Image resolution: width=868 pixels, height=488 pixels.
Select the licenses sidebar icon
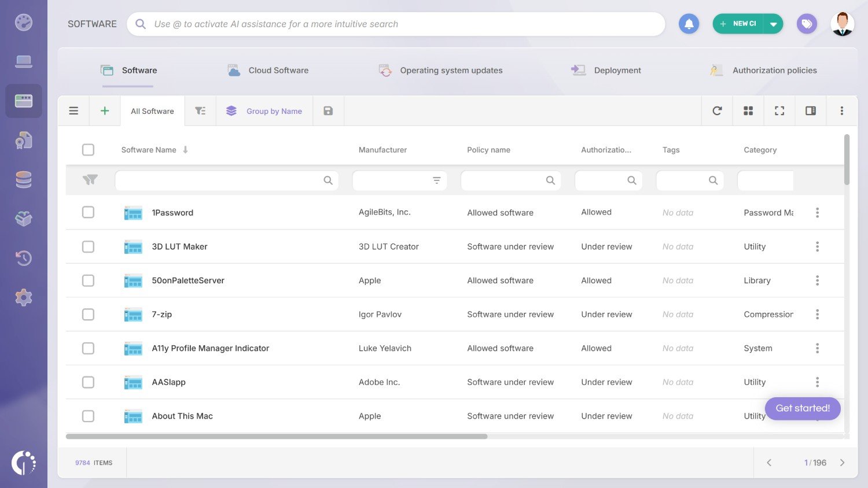(23, 140)
